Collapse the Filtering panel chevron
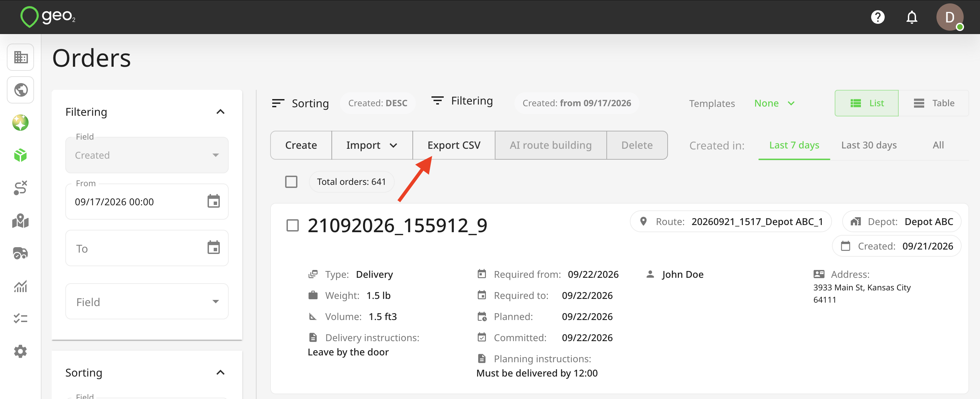 [x=220, y=112]
